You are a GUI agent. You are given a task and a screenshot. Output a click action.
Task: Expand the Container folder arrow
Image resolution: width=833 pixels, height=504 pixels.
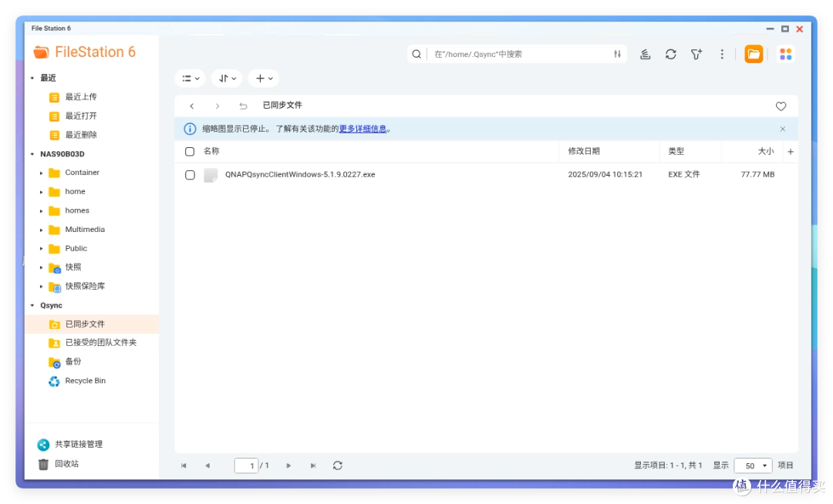click(x=42, y=173)
